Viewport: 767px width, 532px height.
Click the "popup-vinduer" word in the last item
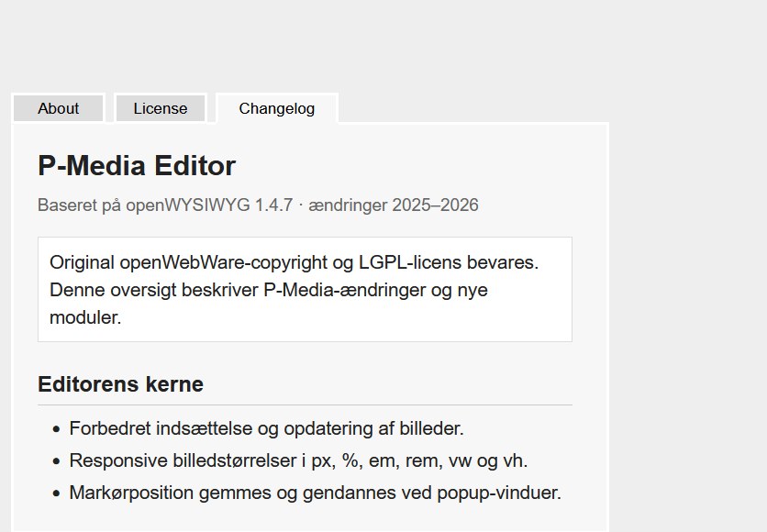(497, 493)
